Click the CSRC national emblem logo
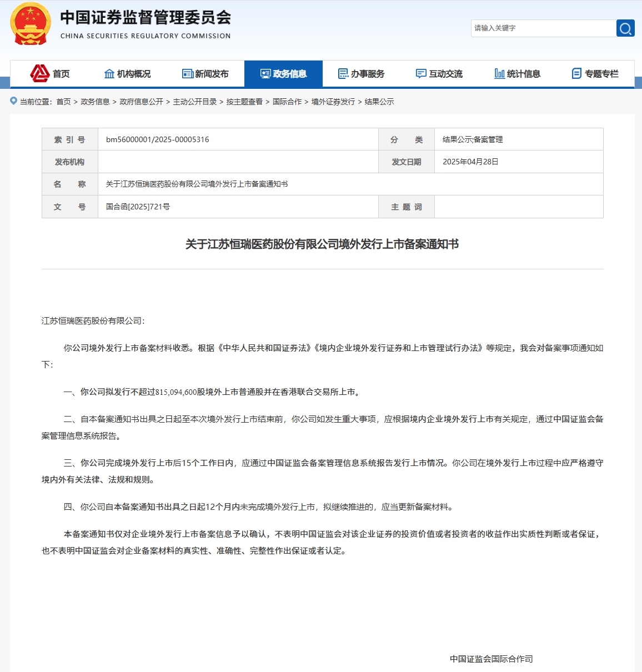This screenshot has height=672, width=642. coord(31,24)
